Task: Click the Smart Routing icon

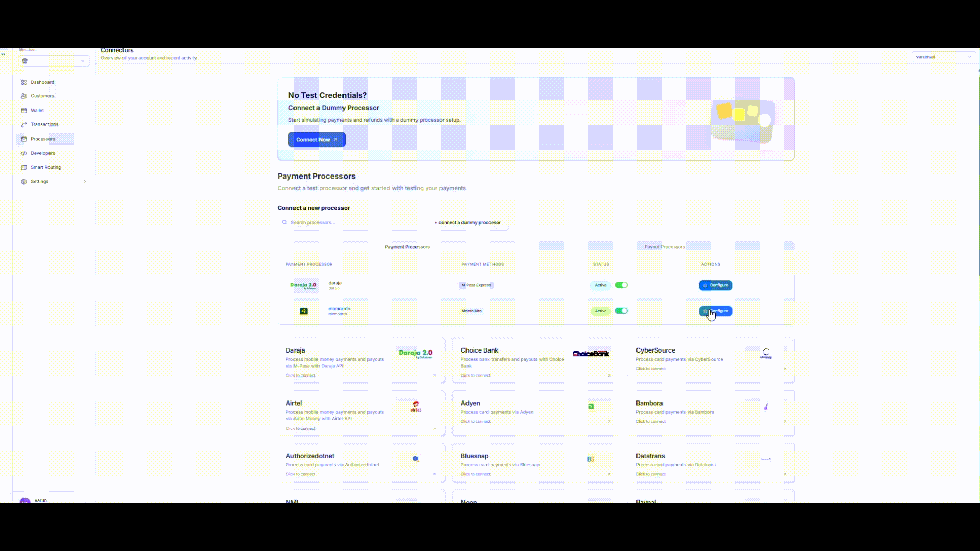Action: pyautogui.click(x=24, y=167)
